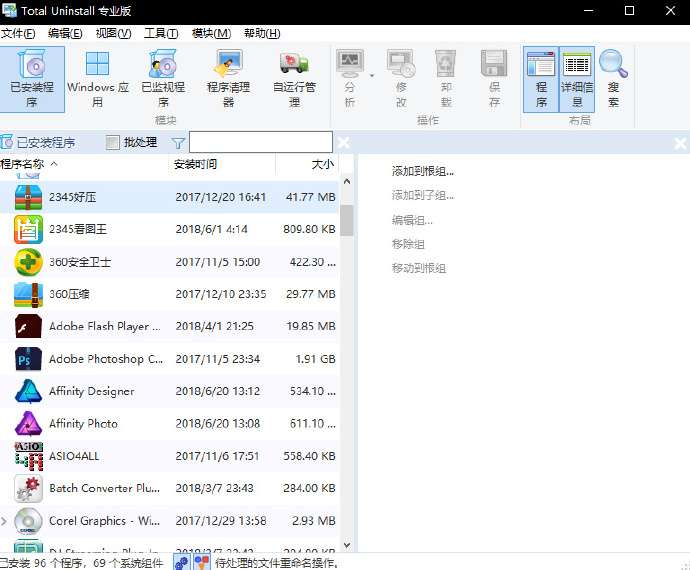
Task: Click the program list vertical scrollbar thumb
Action: (347, 219)
